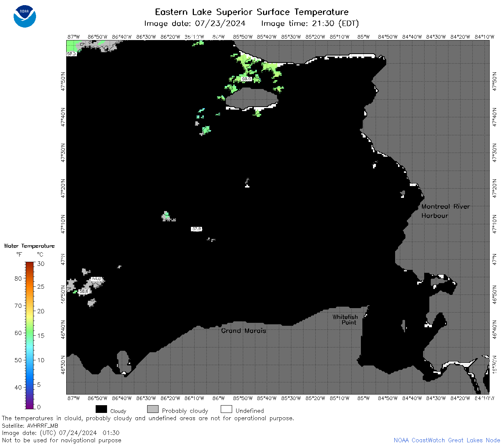Click the 58.6 temperature label on map
The width and height of the screenshot is (504, 446).
[x=84, y=291]
